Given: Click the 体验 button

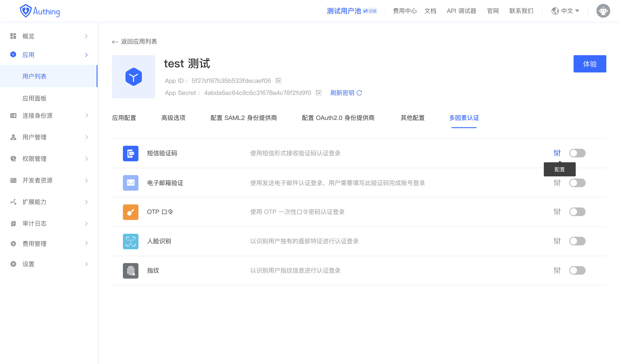Looking at the screenshot, I should click(590, 64).
